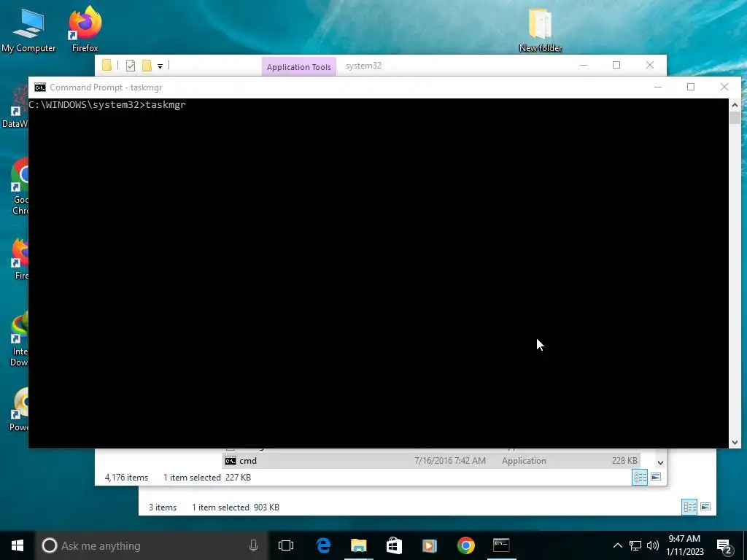Screen dimensions: 747x560
Task: Close the Command Prompt window
Action: 724,87
